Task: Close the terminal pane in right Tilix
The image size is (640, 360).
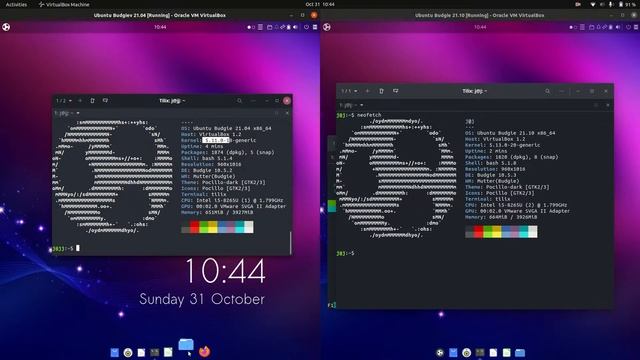Action: [608, 105]
